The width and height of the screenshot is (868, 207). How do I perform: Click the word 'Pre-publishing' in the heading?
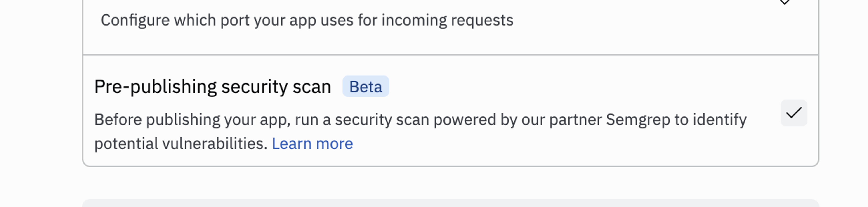click(155, 87)
